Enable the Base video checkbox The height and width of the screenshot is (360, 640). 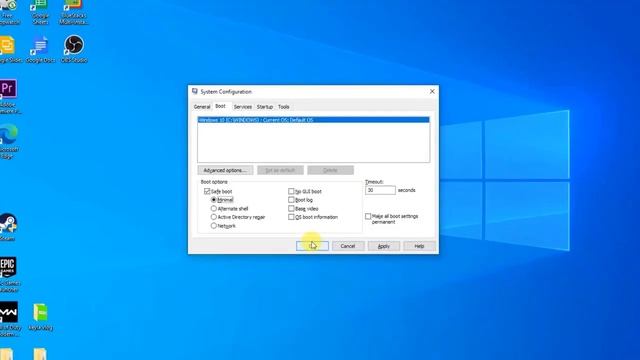pos(291,208)
